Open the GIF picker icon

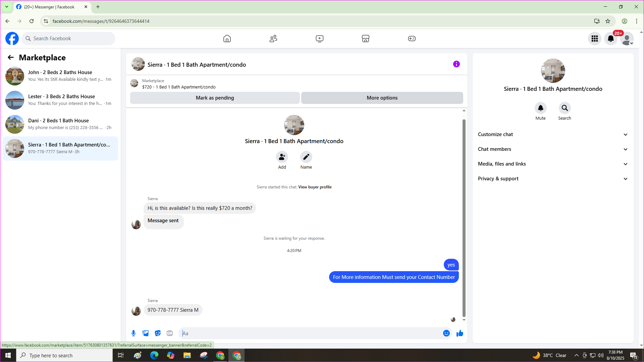click(x=170, y=333)
